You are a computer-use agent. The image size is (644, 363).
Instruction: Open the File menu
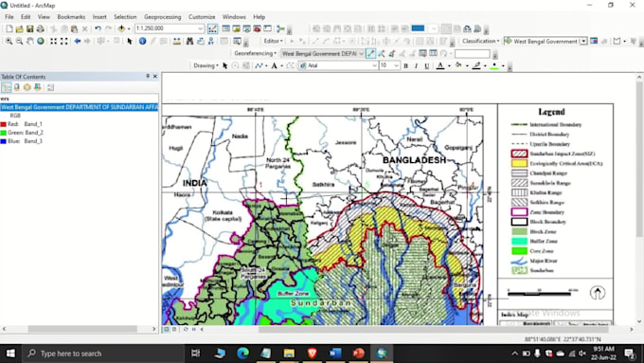[x=9, y=17]
